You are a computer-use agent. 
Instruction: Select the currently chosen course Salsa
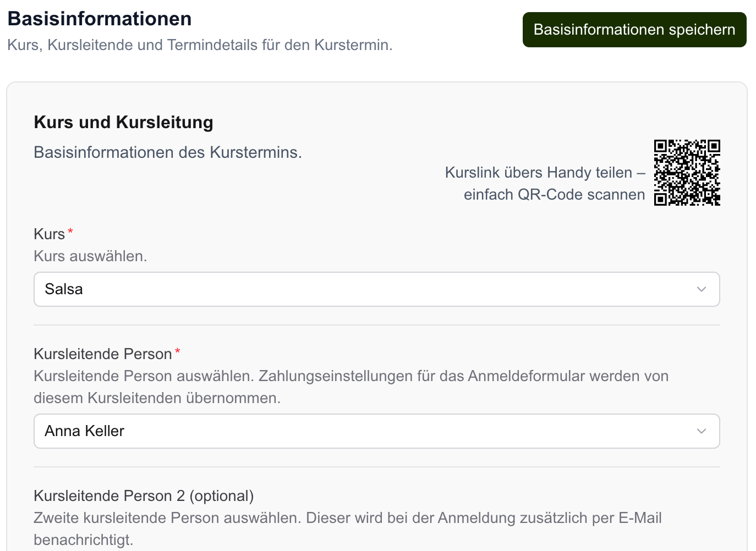click(x=63, y=289)
